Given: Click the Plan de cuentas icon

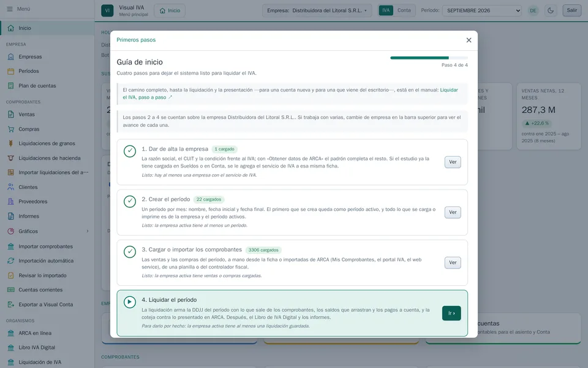Looking at the screenshot, I should [x=11, y=86].
